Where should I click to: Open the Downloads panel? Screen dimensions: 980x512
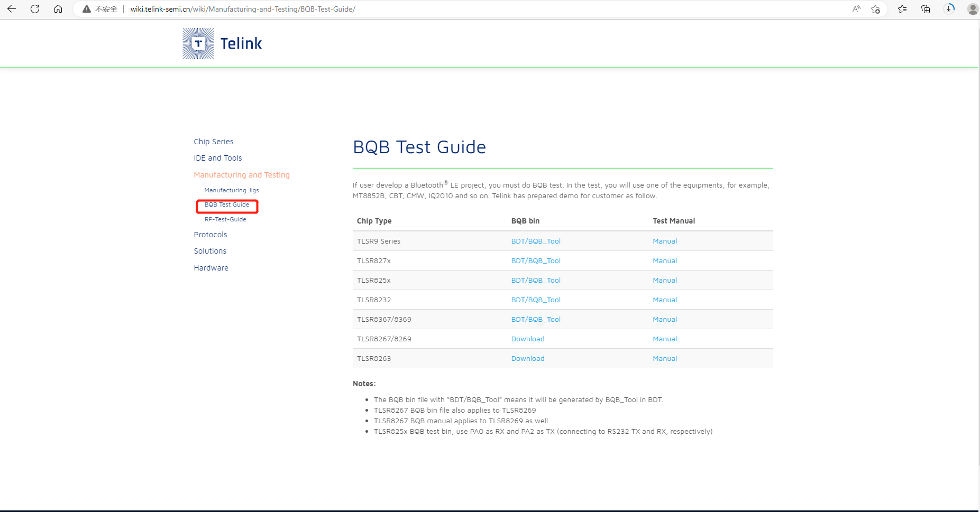pyautogui.click(x=949, y=9)
